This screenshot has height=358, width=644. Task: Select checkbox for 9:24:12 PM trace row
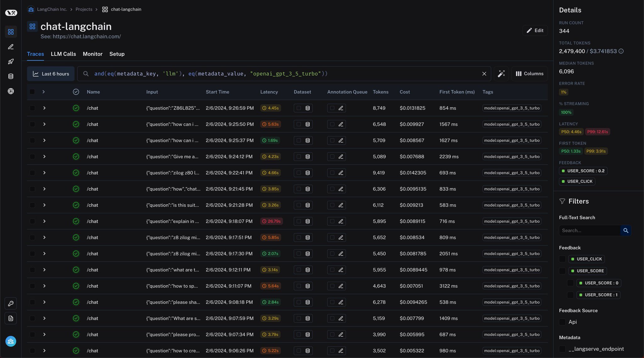(x=32, y=157)
